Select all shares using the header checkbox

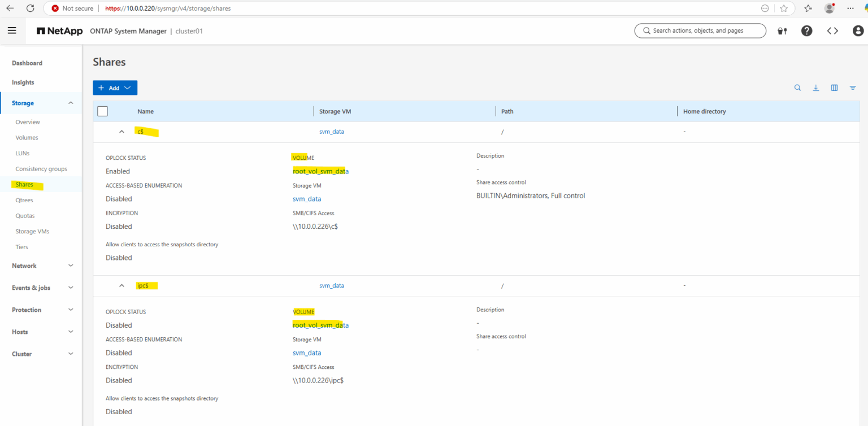[x=102, y=111]
